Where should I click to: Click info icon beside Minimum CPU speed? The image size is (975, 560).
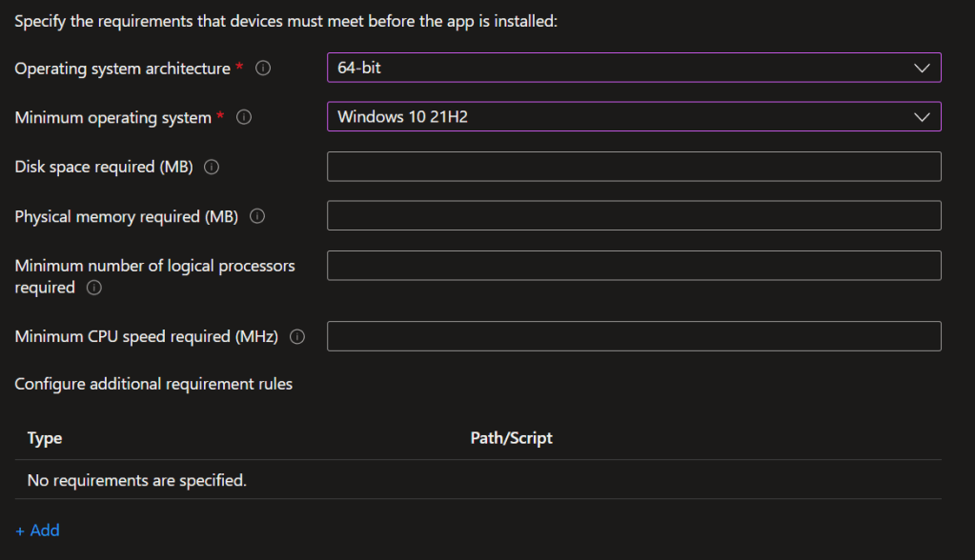click(297, 337)
